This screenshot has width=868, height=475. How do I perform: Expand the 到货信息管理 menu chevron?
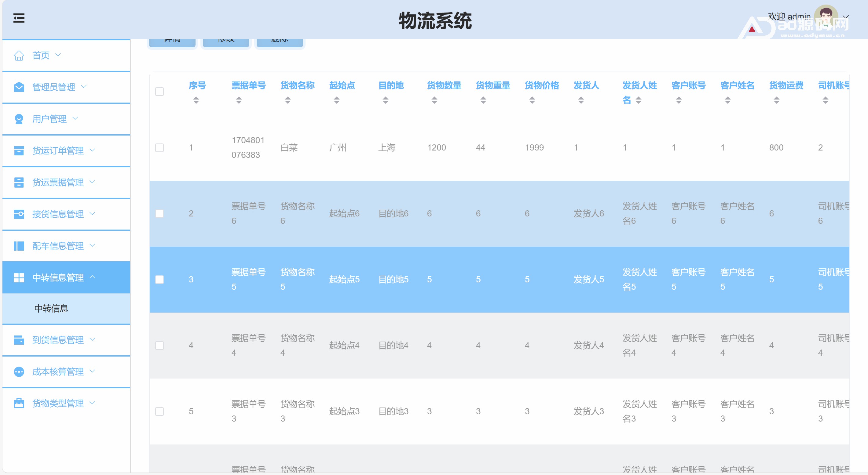tap(92, 339)
